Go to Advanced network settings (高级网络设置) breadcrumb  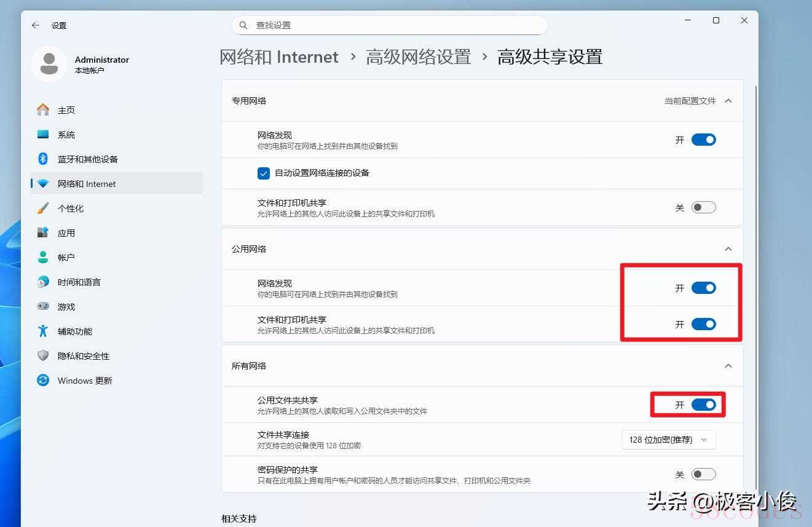click(x=418, y=57)
